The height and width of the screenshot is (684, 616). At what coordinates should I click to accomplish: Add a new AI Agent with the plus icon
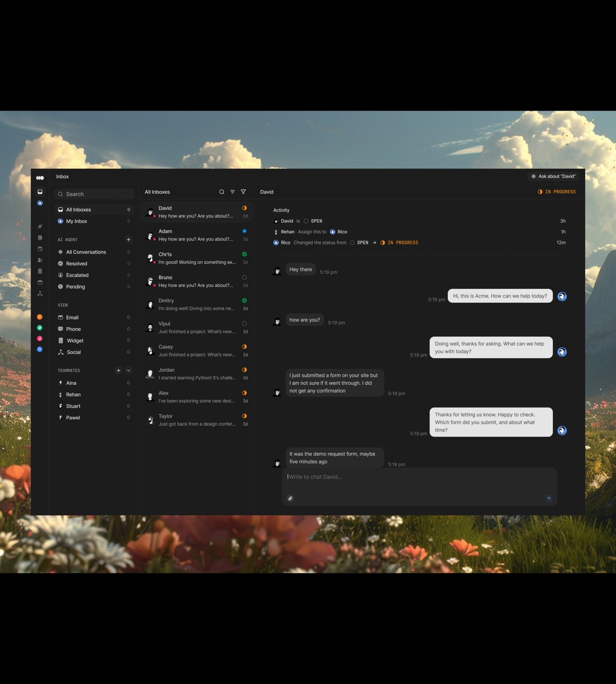click(128, 240)
